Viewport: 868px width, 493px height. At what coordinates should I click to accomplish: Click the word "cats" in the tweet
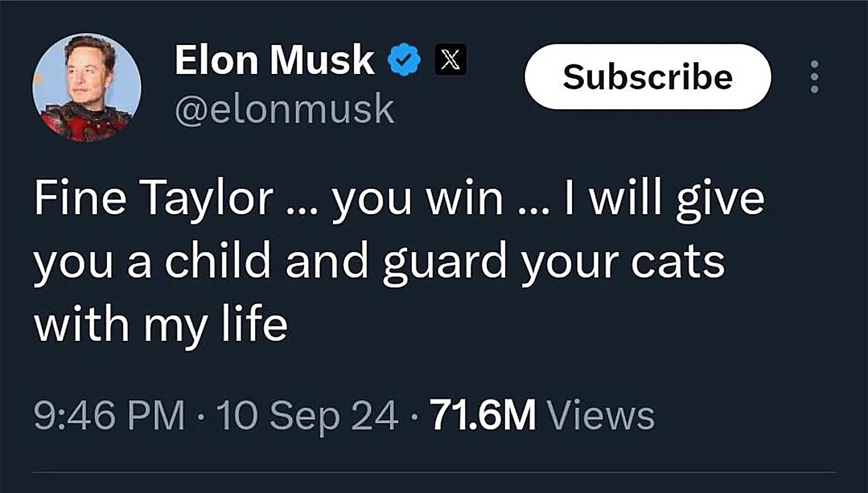(678, 262)
